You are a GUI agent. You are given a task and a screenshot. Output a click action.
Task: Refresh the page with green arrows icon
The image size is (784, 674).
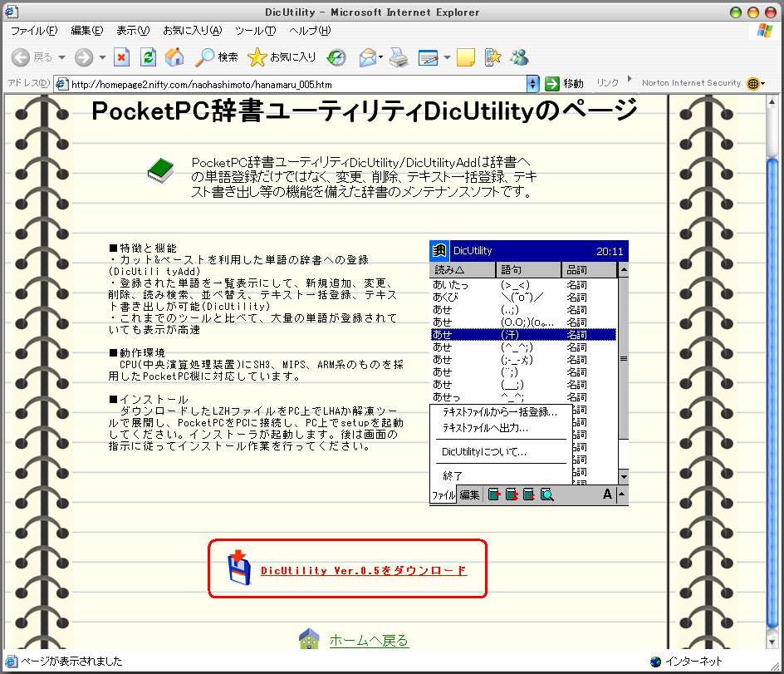pyautogui.click(x=148, y=57)
